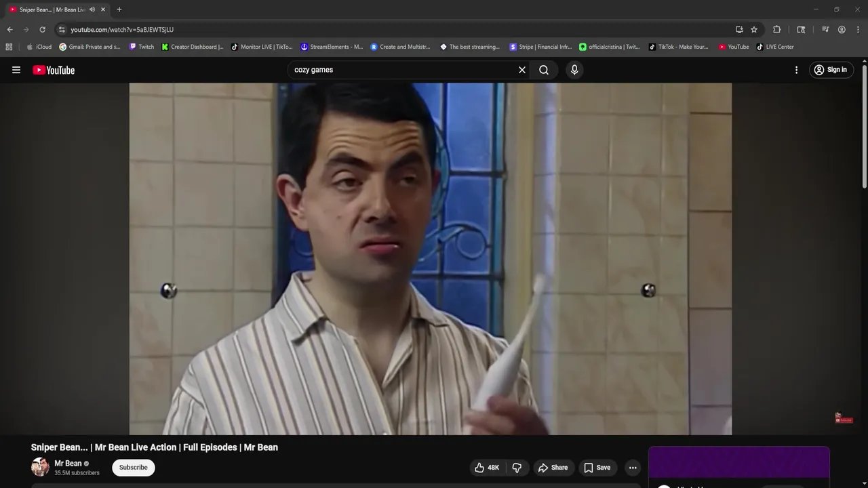
Task: Start voice search with the microphone
Action: click(x=574, y=70)
